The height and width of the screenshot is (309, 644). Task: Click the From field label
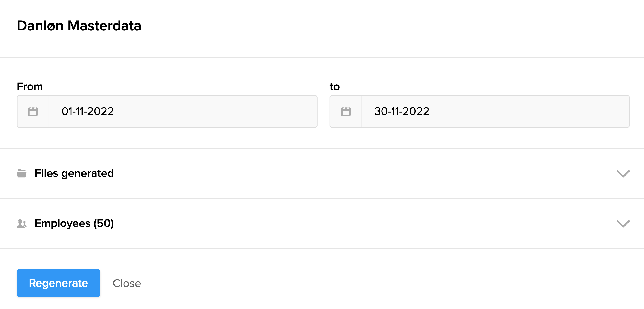[x=30, y=86]
